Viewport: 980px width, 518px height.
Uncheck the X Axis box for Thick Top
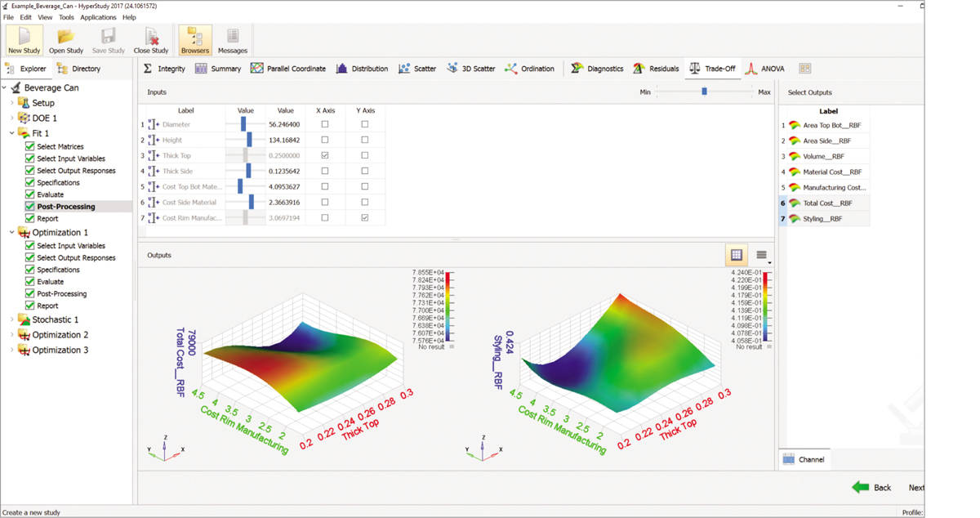pyautogui.click(x=325, y=155)
